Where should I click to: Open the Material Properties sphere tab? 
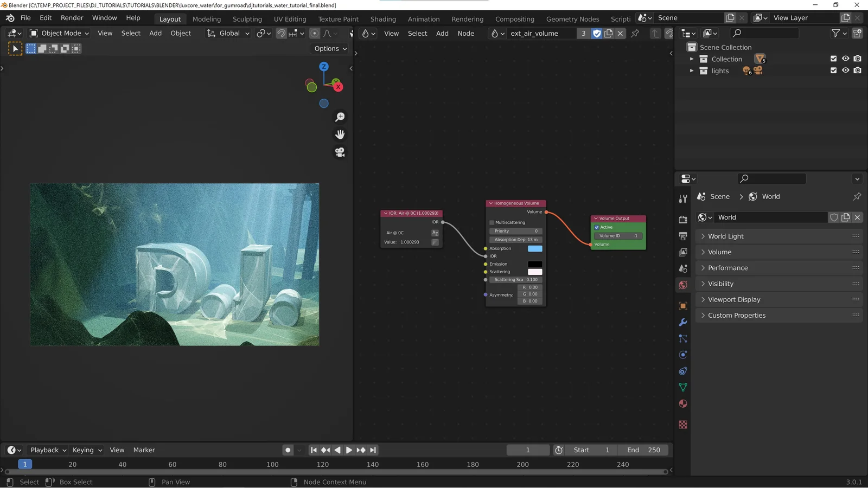point(683,403)
